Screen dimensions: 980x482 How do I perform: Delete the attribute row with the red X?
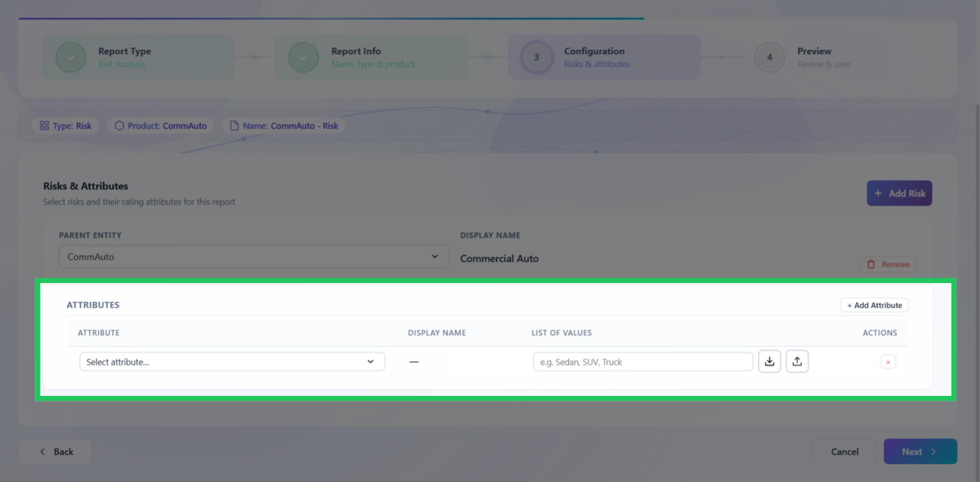888,362
